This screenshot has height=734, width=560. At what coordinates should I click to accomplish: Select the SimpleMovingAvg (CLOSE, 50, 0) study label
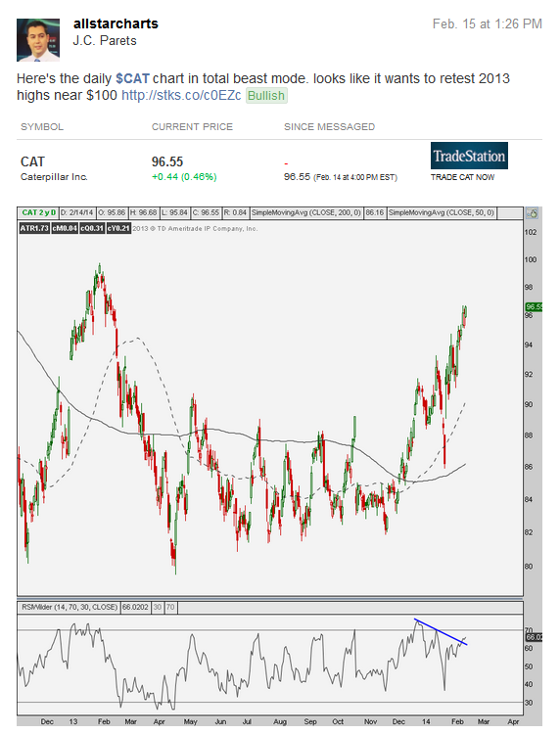442,212
